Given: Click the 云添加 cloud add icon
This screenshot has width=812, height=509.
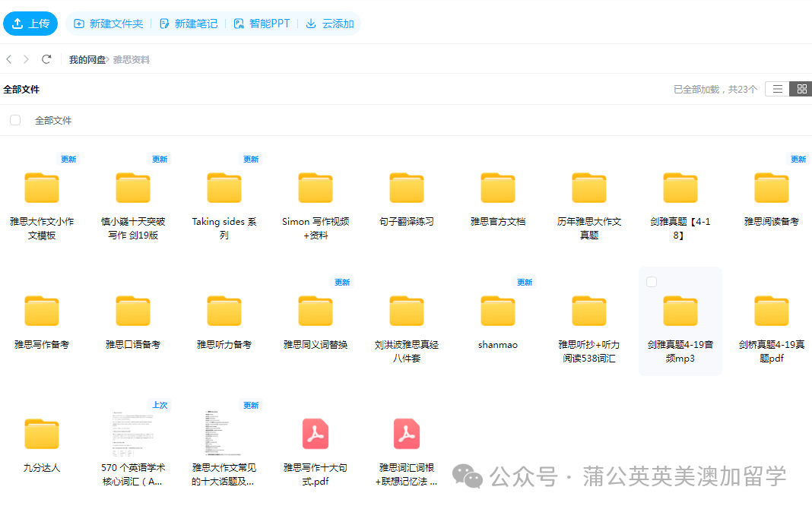Looking at the screenshot, I should (x=310, y=24).
